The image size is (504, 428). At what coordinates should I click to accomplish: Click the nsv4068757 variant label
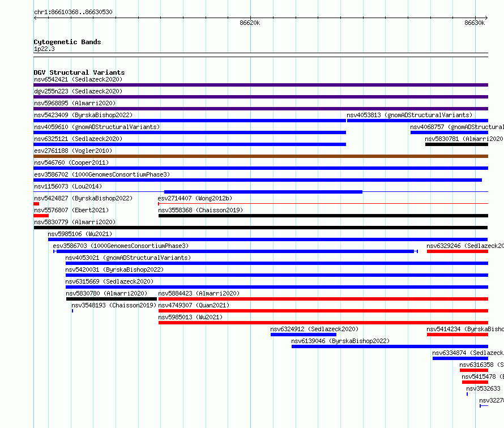457,127
